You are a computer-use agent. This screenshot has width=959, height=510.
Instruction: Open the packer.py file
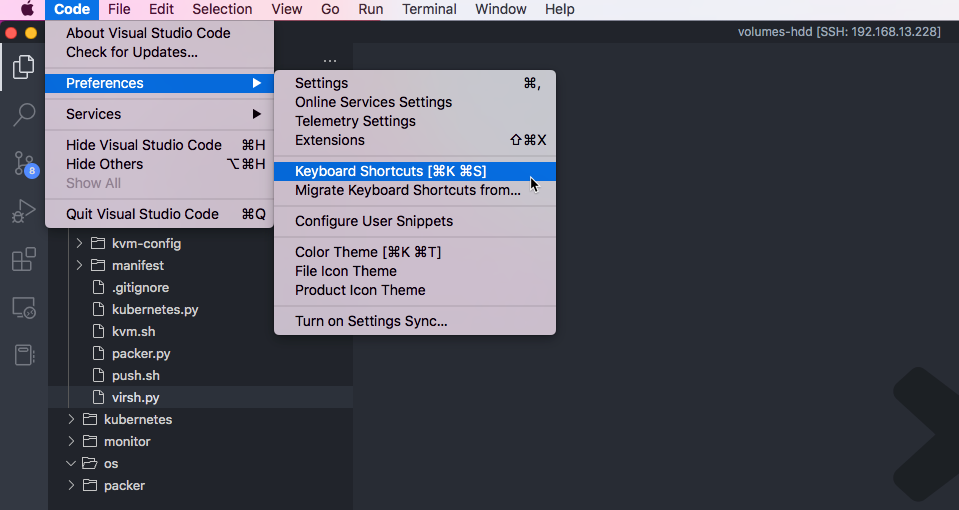click(201, 353)
